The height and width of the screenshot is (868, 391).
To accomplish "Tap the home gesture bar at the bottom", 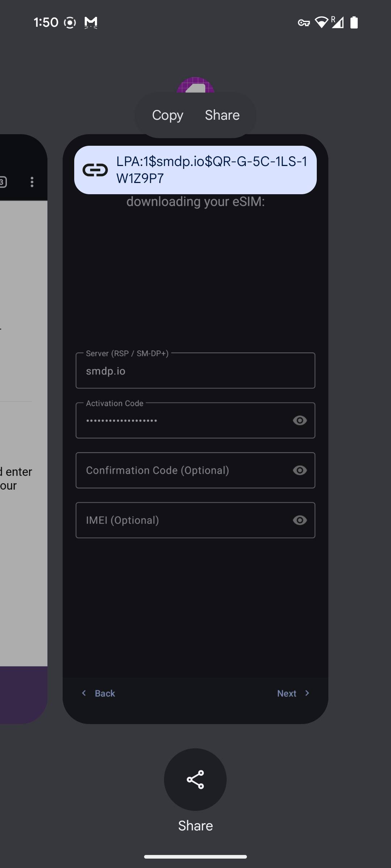I will [x=195, y=856].
